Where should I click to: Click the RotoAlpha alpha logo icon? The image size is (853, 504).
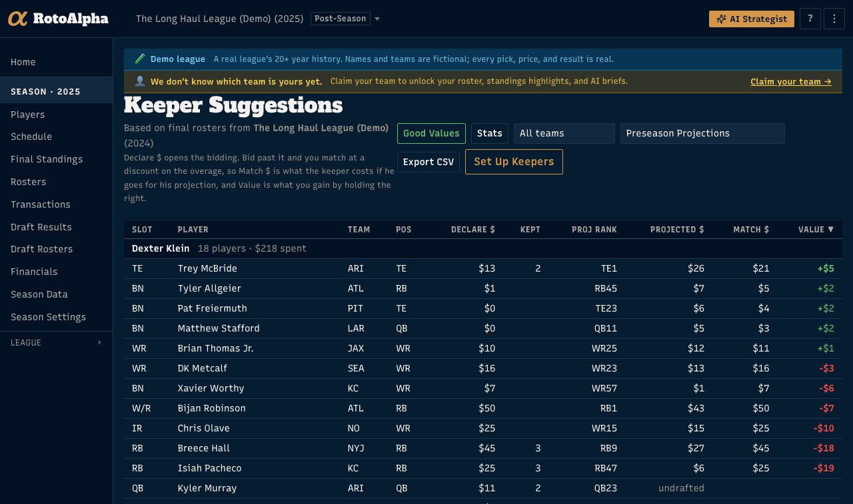click(x=17, y=19)
